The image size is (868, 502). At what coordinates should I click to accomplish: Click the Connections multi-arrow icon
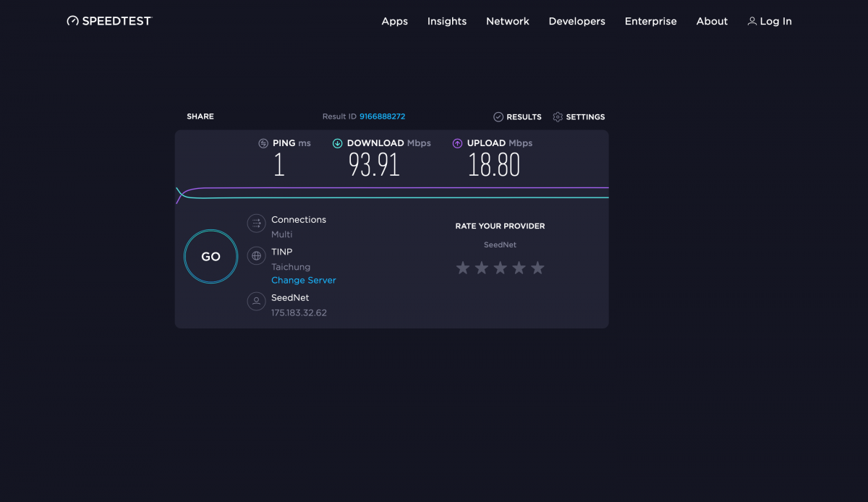coord(256,224)
